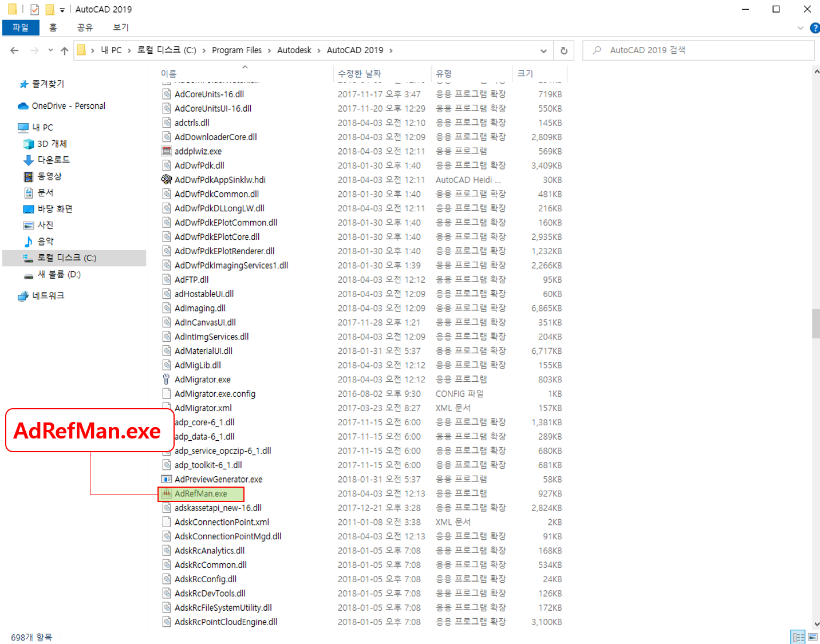Select the AdskConnectionPoint.xml file icon
Viewport: 820px width, 644px height.
coord(167,522)
